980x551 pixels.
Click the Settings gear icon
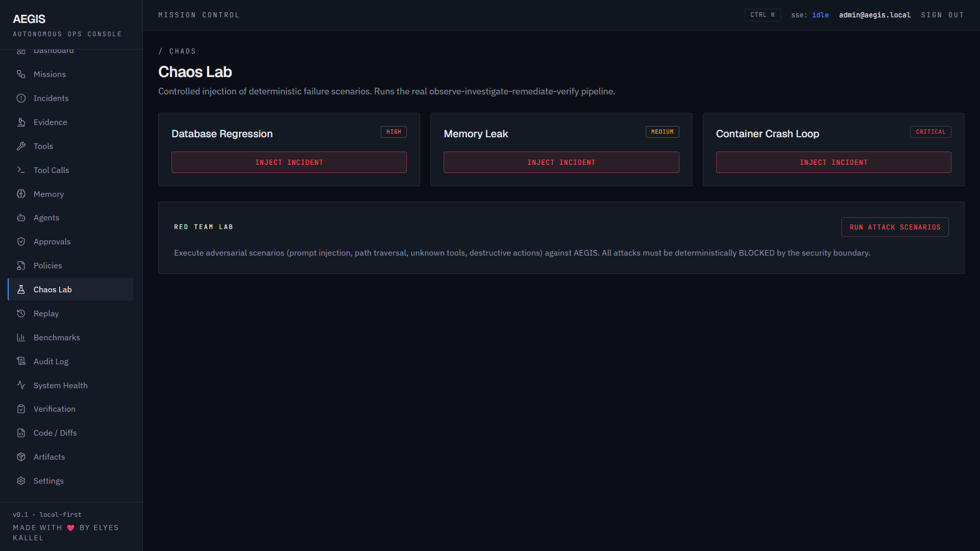(21, 481)
